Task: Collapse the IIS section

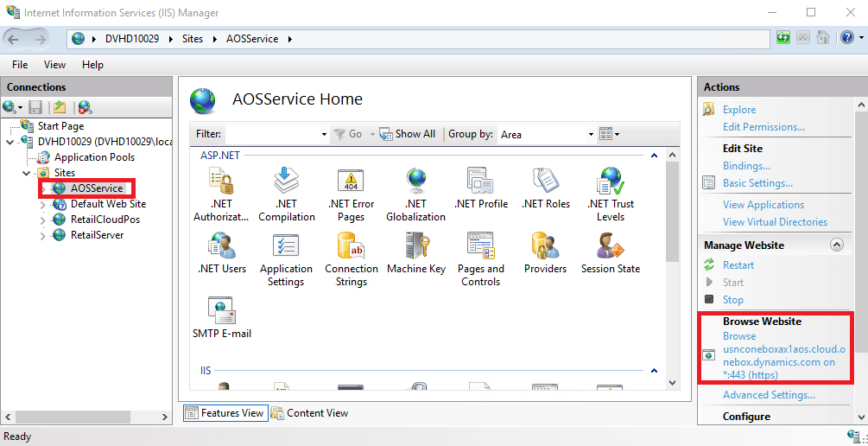Action: point(655,371)
